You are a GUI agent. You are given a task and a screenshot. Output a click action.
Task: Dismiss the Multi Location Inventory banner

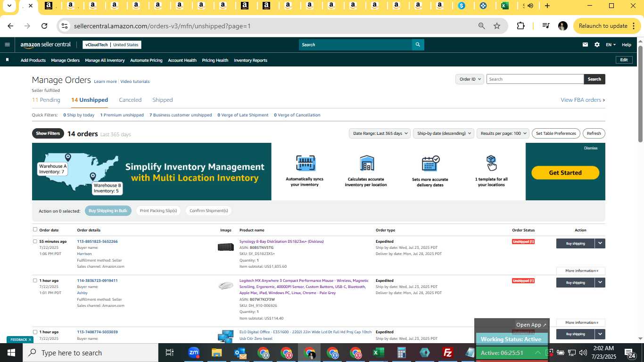[x=591, y=148]
